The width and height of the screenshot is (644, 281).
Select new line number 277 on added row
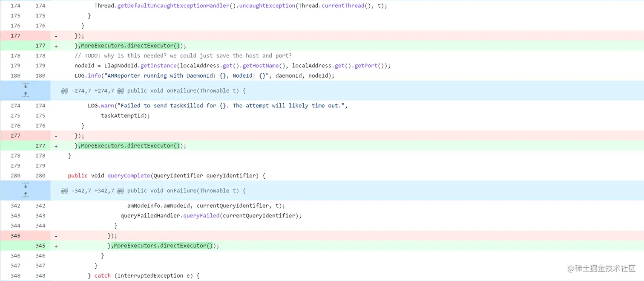tap(40, 145)
